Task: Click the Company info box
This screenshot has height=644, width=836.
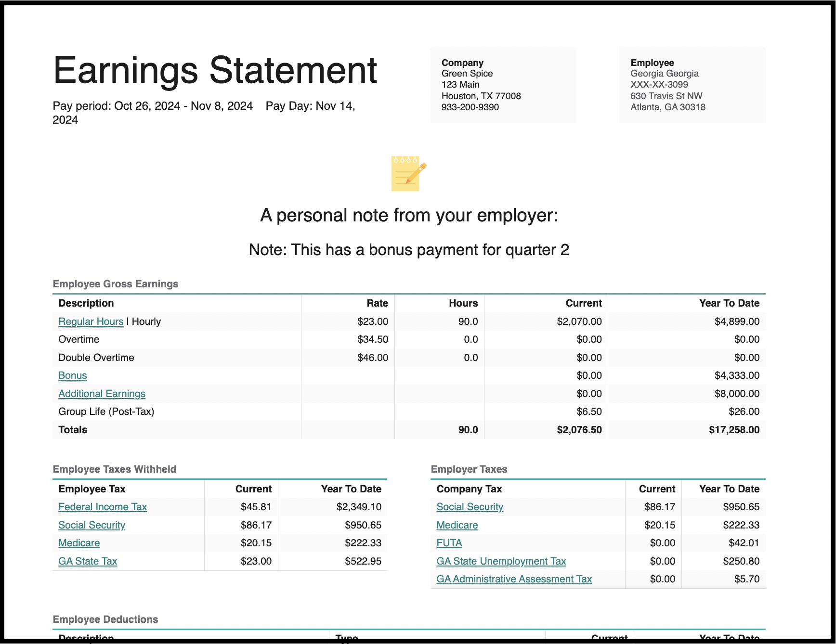Action: click(x=503, y=85)
